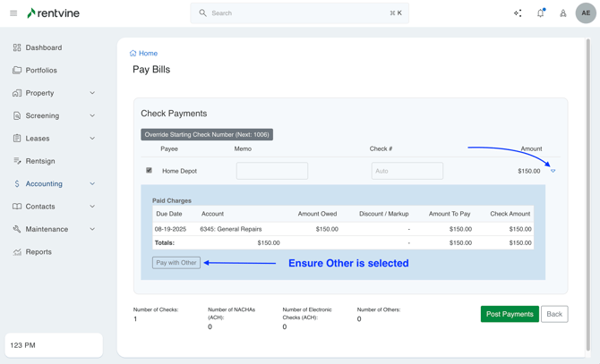Click Override Starting Check Number button
Image resolution: width=600 pixels, height=364 pixels.
click(207, 135)
